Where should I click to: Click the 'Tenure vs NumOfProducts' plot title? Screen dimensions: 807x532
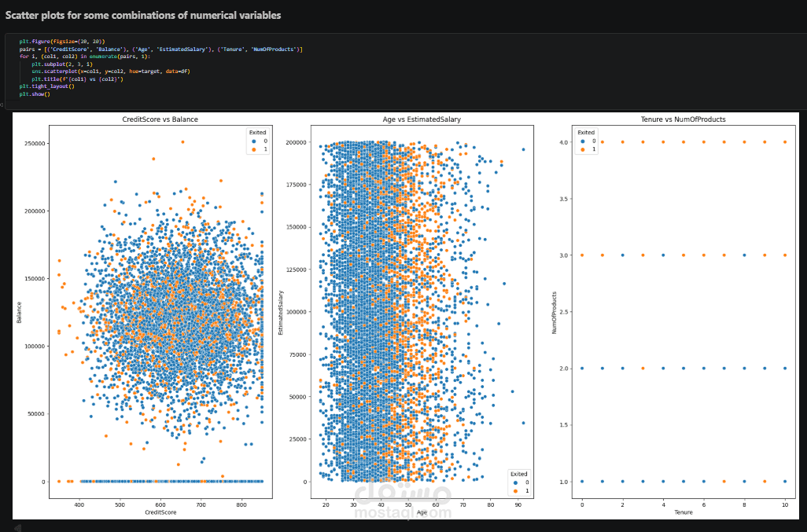[683, 119]
